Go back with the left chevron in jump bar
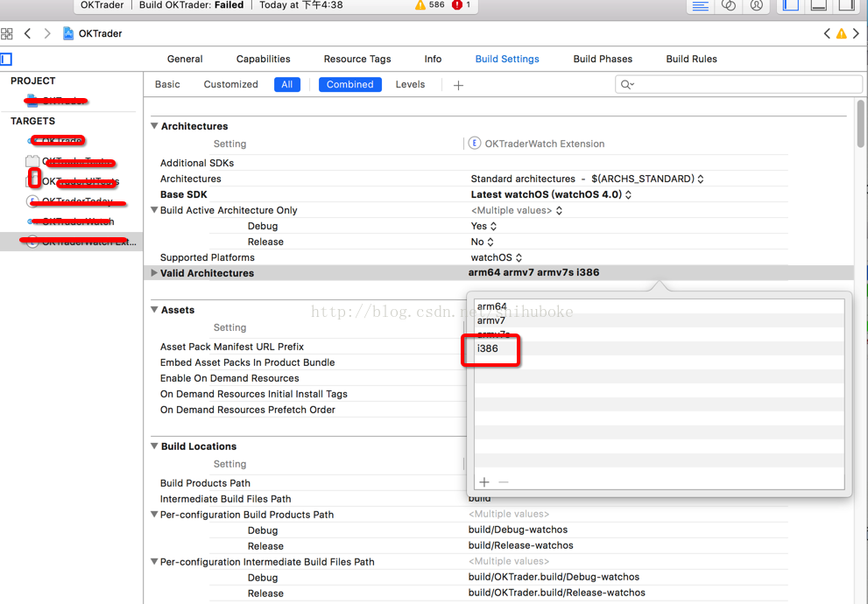The image size is (868, 604). click(x=27, y=34)
